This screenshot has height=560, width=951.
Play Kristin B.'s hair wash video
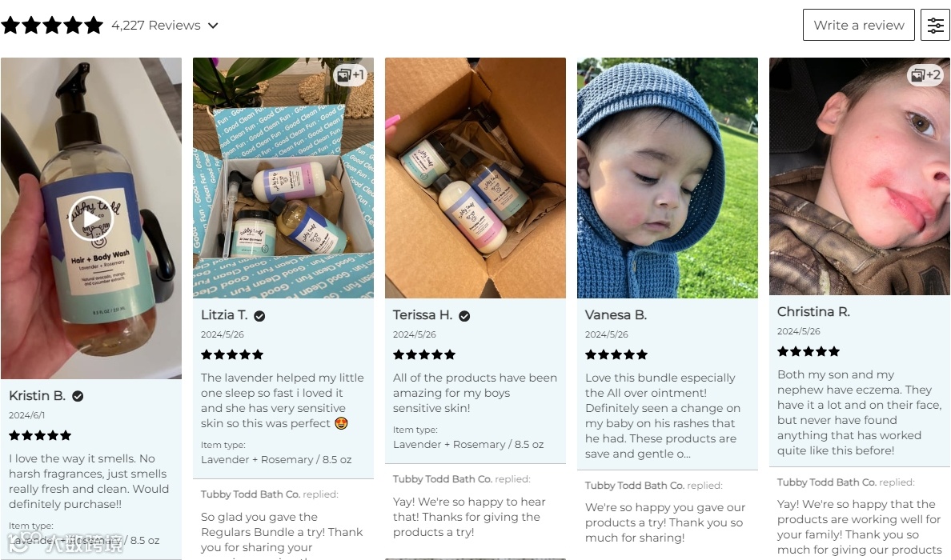tap(91, 218)
